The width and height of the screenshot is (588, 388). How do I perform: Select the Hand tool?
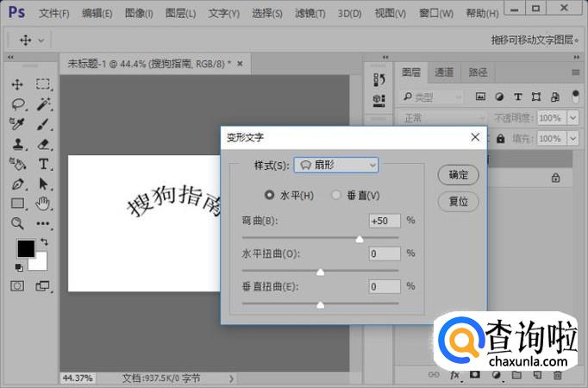43,203
